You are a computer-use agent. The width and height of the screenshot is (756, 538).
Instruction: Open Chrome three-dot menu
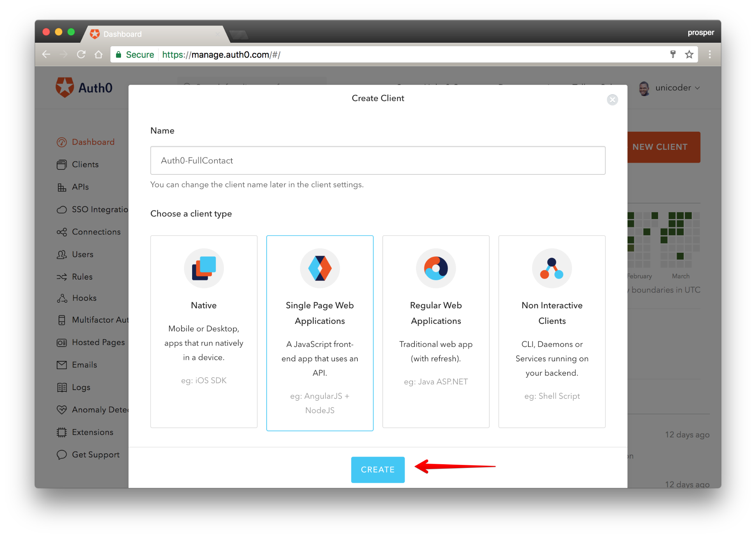click(x=709, y=54)
